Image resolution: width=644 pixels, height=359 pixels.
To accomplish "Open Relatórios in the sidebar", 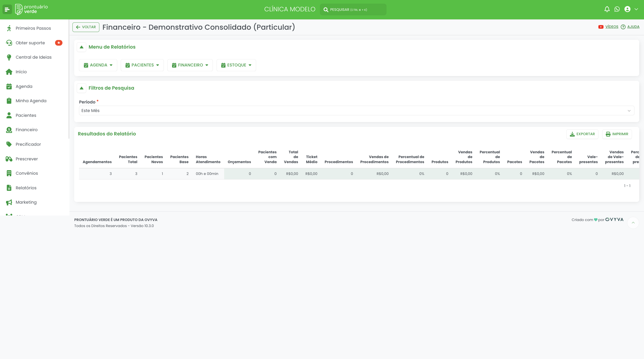I will click(34, 188).
